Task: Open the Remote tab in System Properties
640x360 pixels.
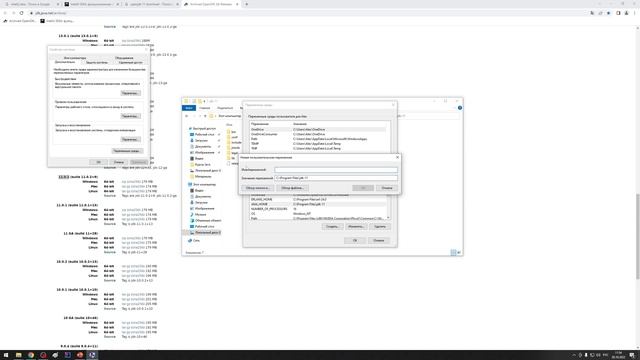Action: click(130, 62)
